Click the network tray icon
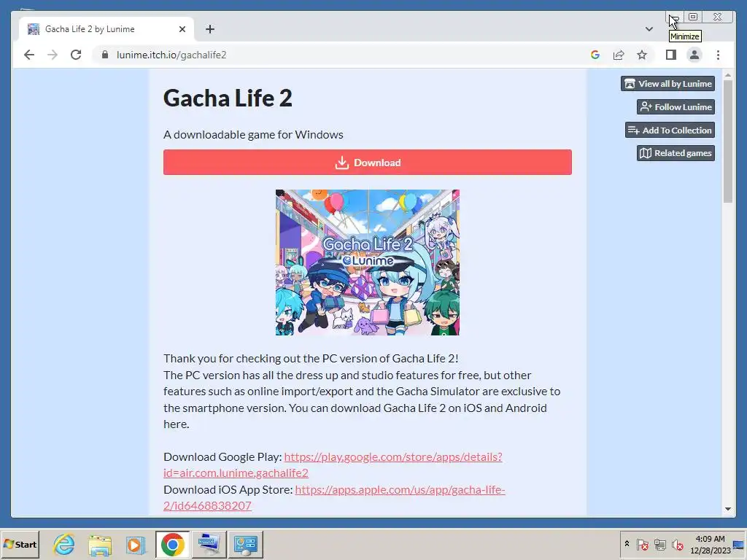This screenshot has width=747, height=560. [x=659, y=544]
